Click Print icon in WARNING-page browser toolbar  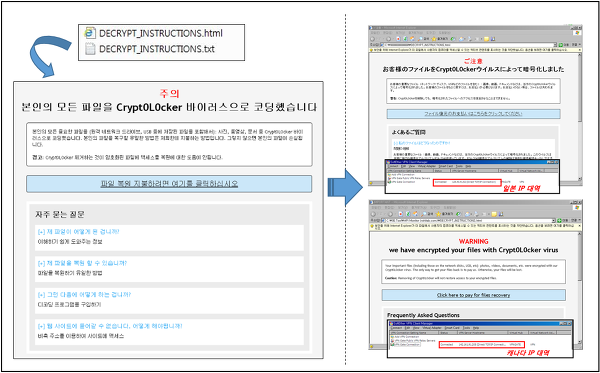point(476,214)
